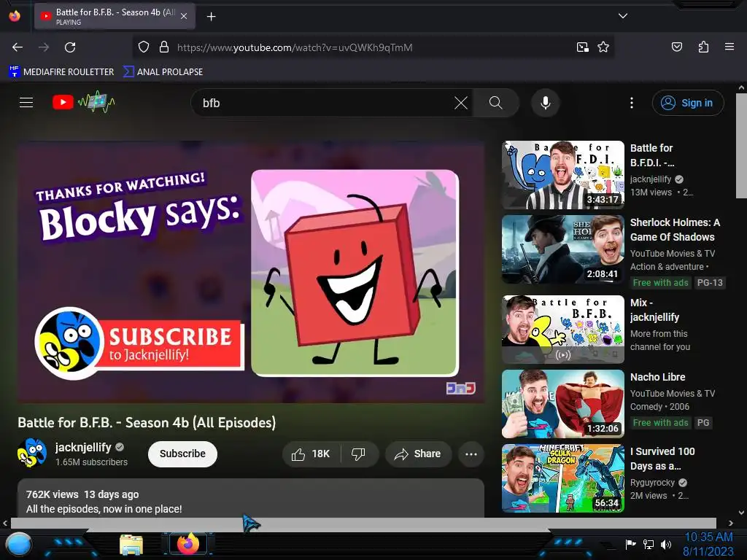Open a new tab with plus icon
The height and width of the screenshot is (560, 747).
click(x=211, y=17)
